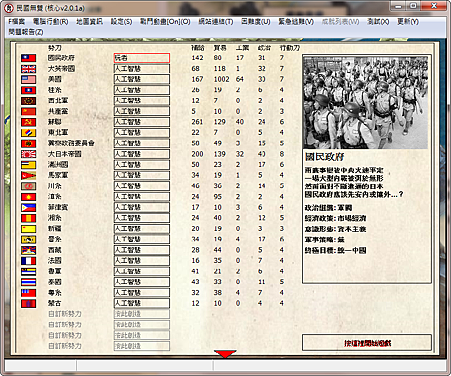Choose the 滇系 red flag with star
This screenshot has width=451, height=376.
[x=28, y=197]
